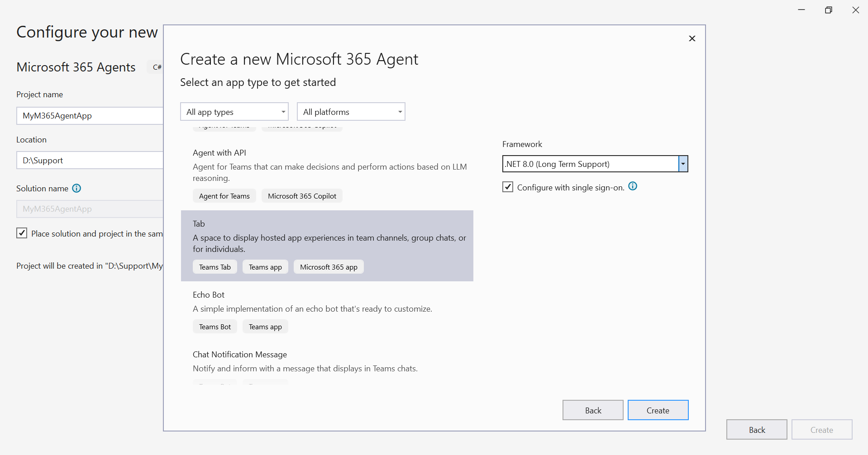
Task: Click the Agent for Teams tag
Action: pos(224,196)
